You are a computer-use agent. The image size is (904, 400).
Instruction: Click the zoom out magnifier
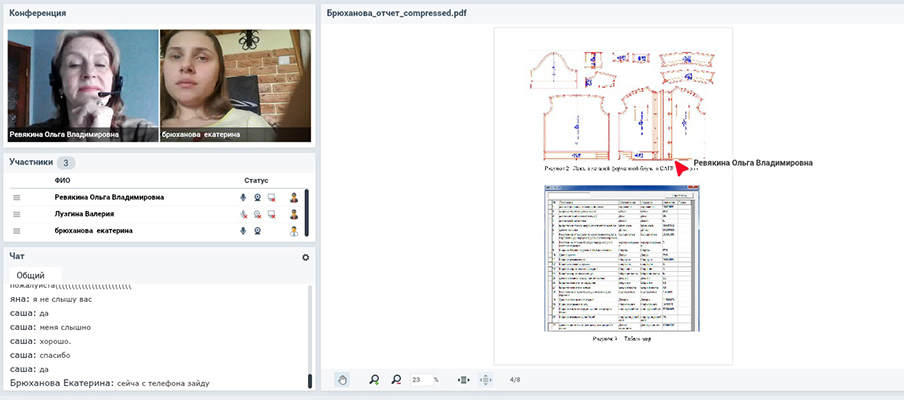pos(396,380)
